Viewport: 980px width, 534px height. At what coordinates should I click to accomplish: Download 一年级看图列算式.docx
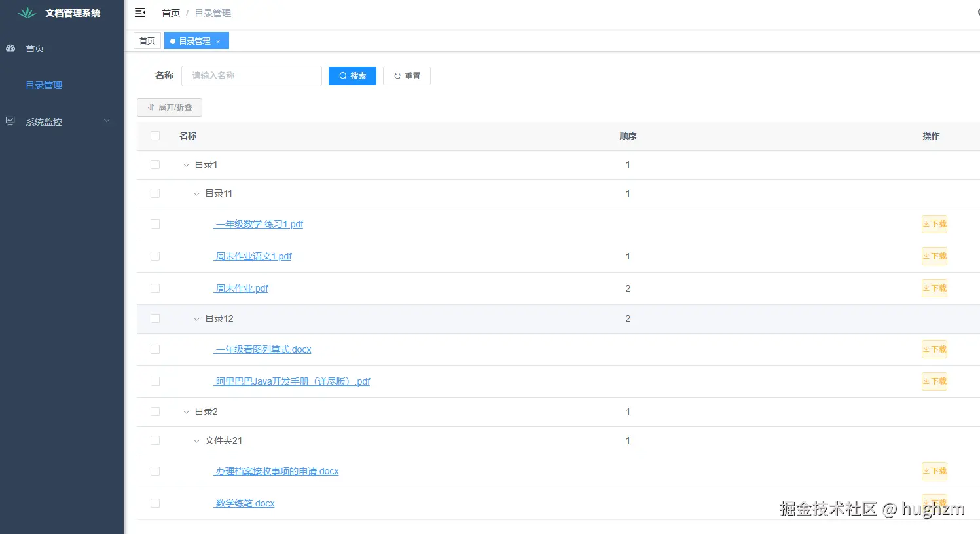point(934,349)
